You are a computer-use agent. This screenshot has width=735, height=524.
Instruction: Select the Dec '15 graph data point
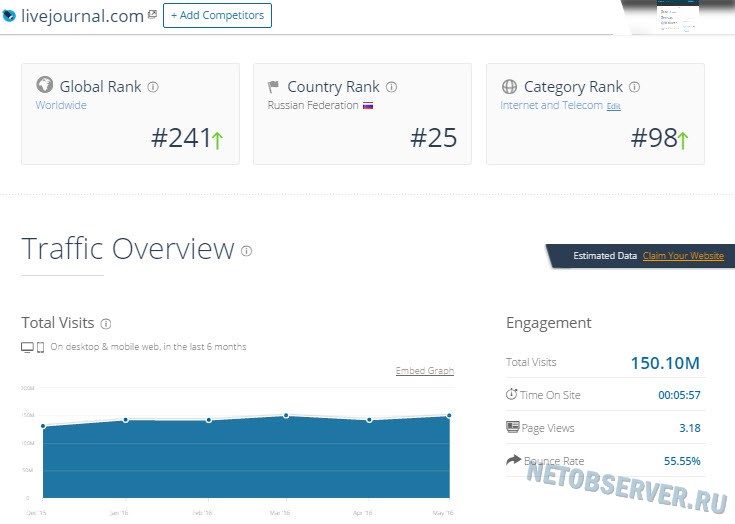[x=43, y=426]
